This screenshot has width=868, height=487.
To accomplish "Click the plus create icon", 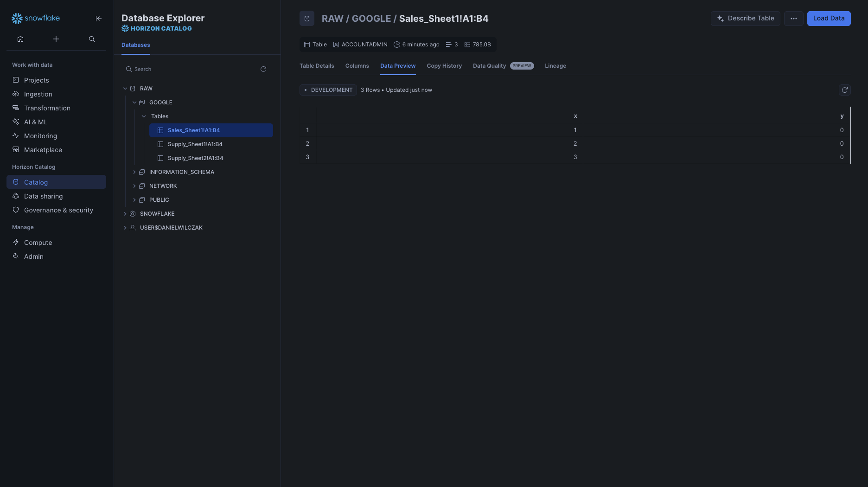I will pyautogui.click(x=56, y=39).
